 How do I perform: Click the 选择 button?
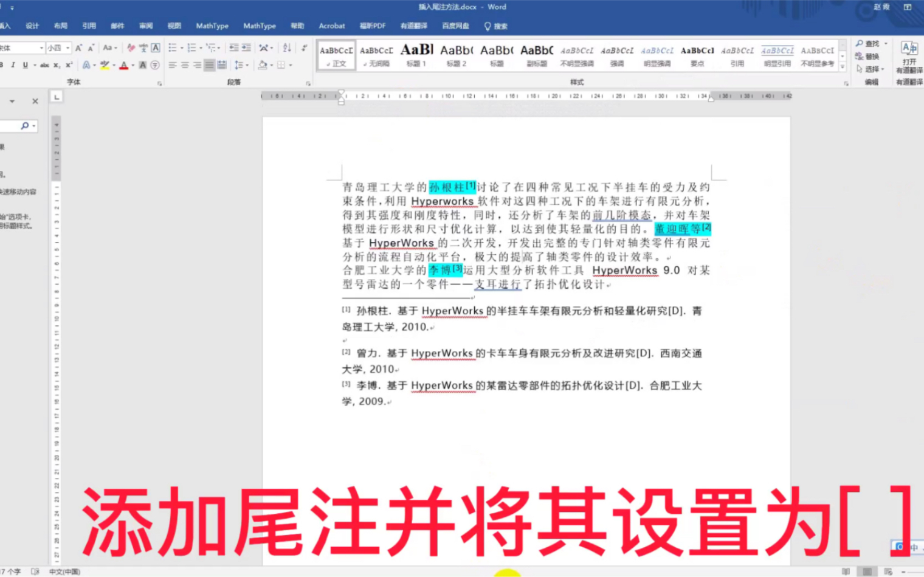coord(870,69)
